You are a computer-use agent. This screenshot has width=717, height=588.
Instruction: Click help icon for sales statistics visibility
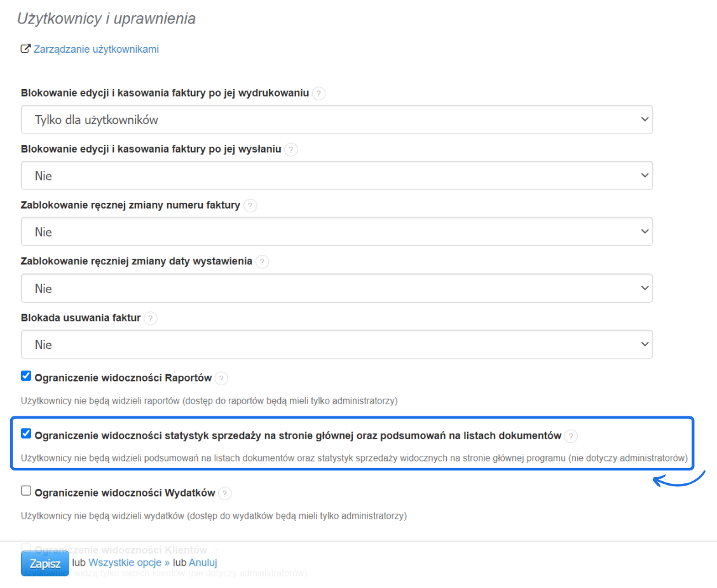(x=571, y=436)
